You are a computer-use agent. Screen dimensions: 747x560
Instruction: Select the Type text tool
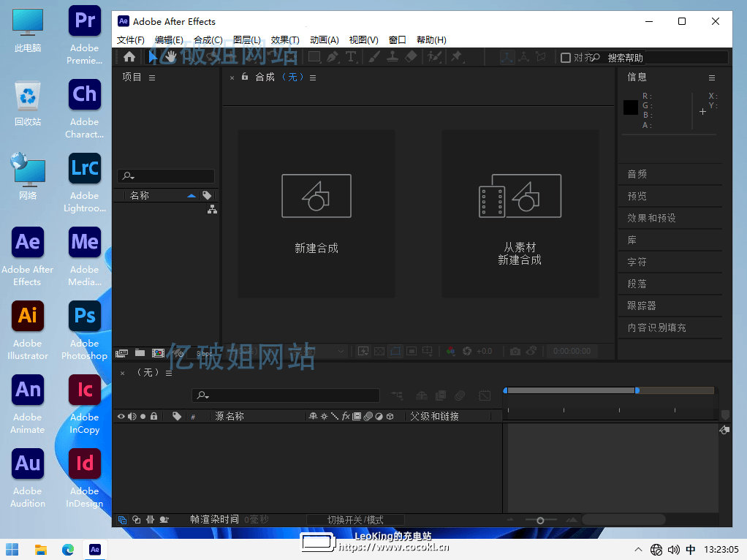point(351,57)
